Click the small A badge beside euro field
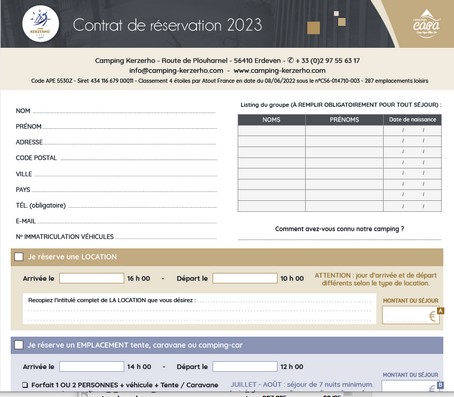 tap(440, 311)
